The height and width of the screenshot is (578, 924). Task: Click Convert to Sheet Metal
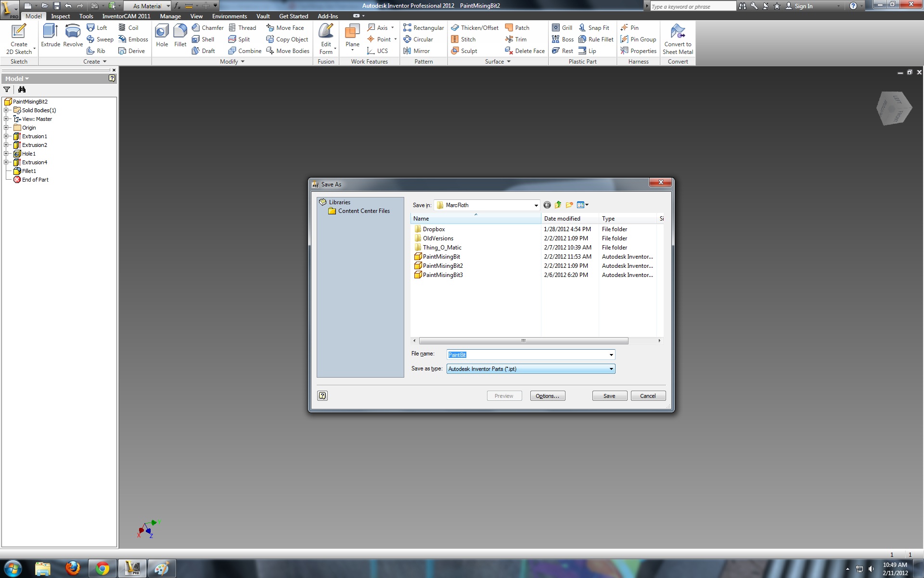[x=678, y=39]
